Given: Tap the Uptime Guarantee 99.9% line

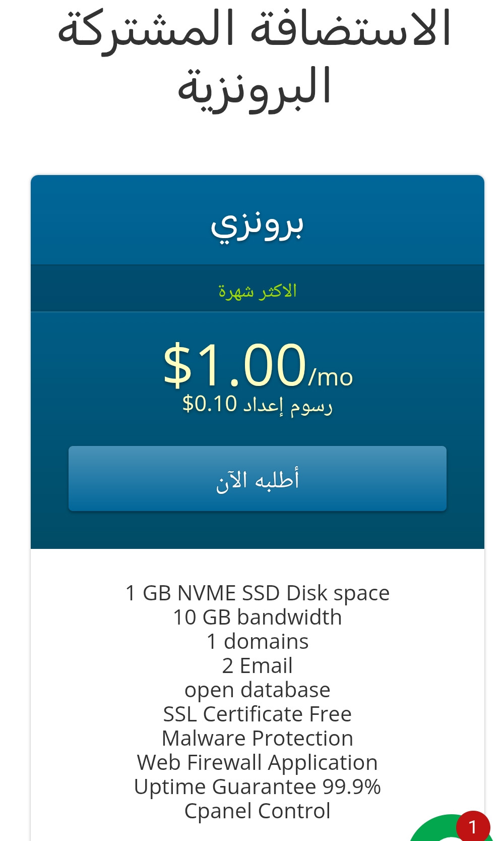Looking at the screenshot, I should (x=258, y=787).
